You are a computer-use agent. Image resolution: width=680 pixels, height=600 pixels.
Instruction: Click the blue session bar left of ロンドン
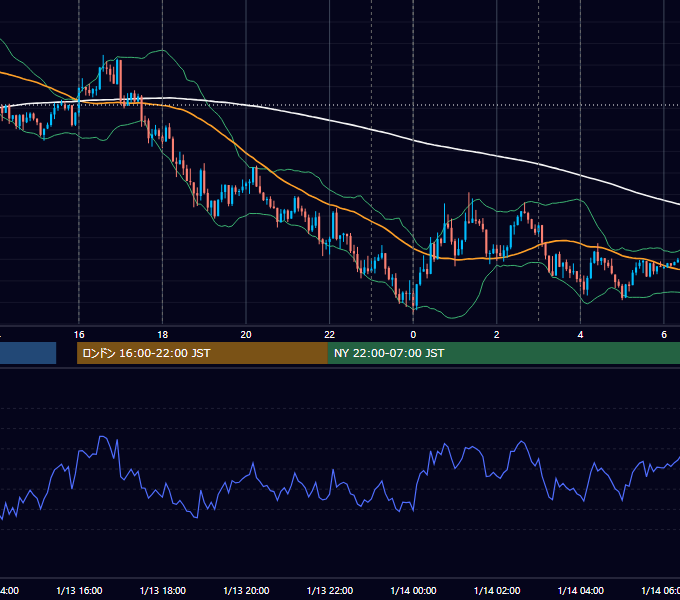coord(28,353)
